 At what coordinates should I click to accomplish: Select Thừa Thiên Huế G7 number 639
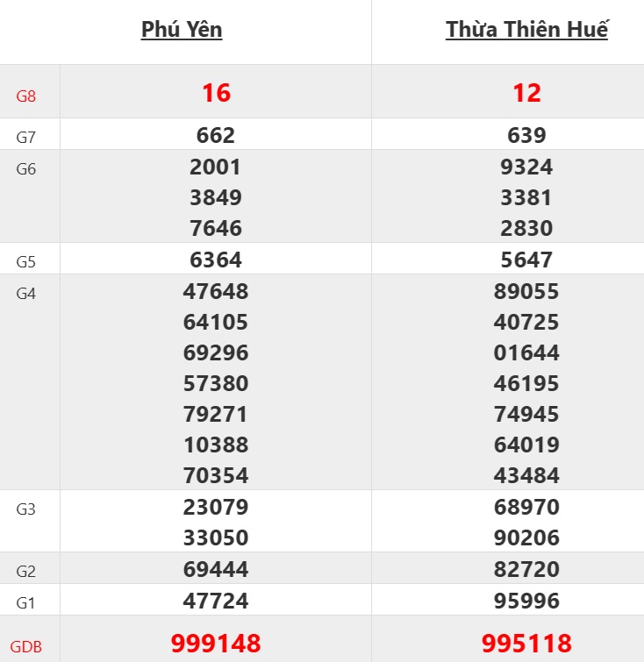526,136
